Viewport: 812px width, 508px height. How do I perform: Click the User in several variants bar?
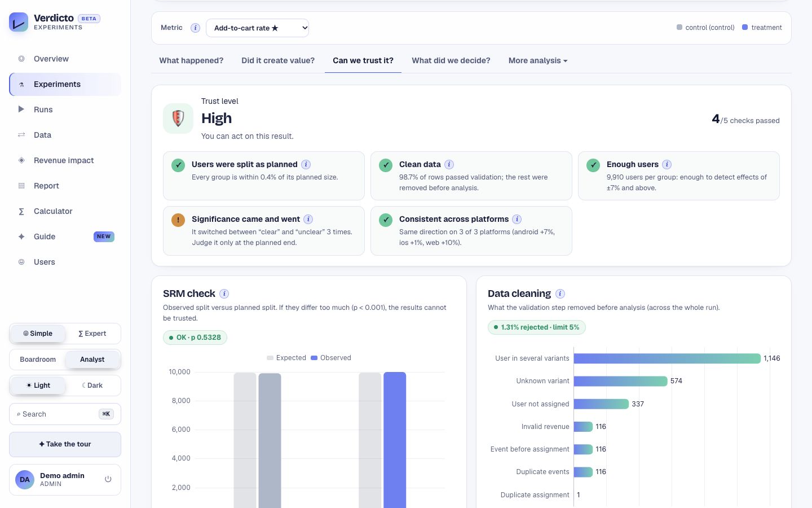(x=667, y=358)
